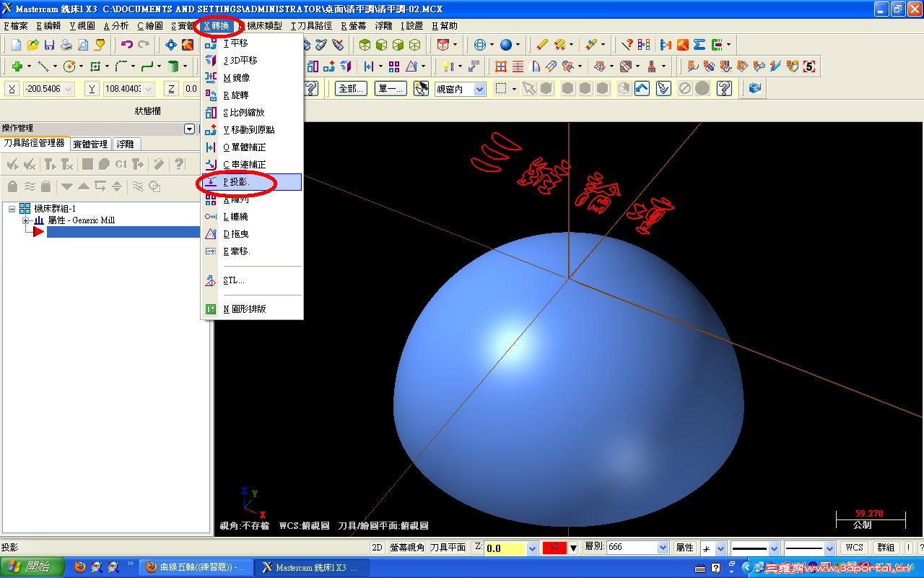
Task: Open the status bar level dropdown showing 666
Action: 663,548
